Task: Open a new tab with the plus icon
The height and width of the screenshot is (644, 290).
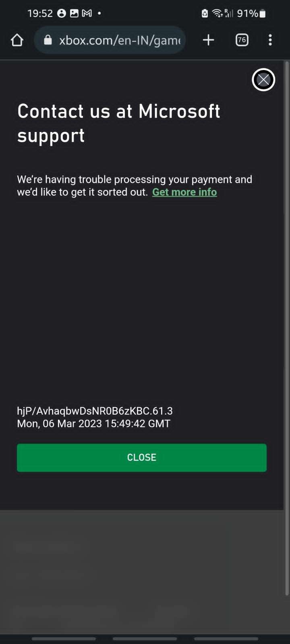Action: tap(208, 40)
